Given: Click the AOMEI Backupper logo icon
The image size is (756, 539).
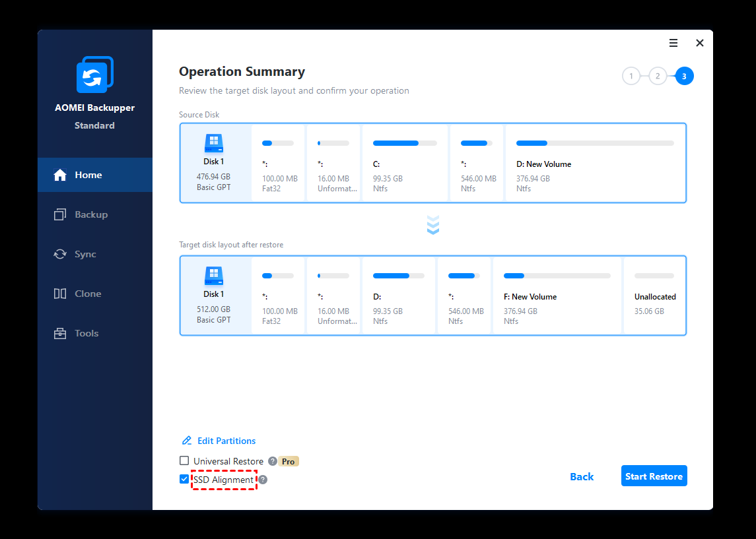Looking at the screenshot, I should (94, 75).
